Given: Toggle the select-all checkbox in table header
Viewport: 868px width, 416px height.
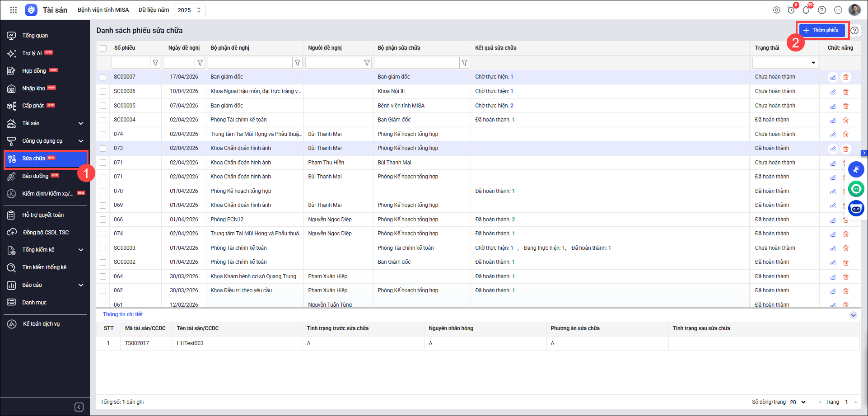Looking at the screenshot, I should pos(103,48).
